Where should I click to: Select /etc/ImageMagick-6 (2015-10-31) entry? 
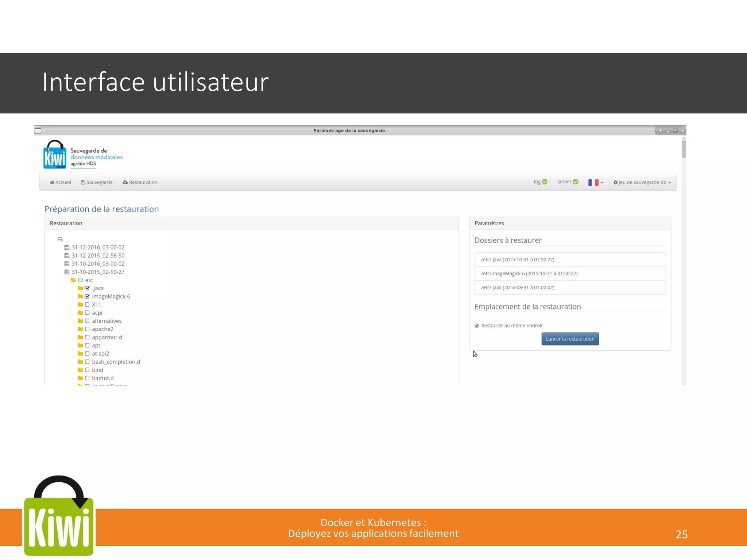coord(570,273)
